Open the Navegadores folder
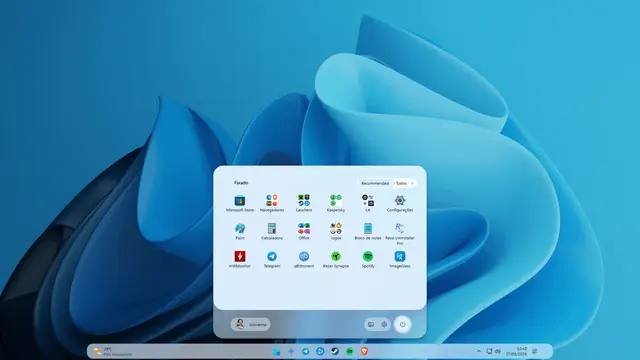640x360 pixels. point(272,203)
